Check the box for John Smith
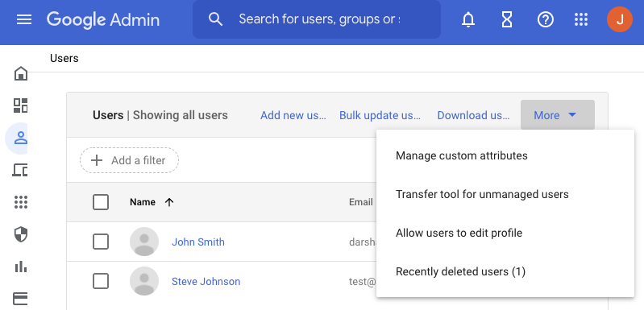The width and height of the screenshot is (644, 310). pyautogui.click(x=101, y=242)
